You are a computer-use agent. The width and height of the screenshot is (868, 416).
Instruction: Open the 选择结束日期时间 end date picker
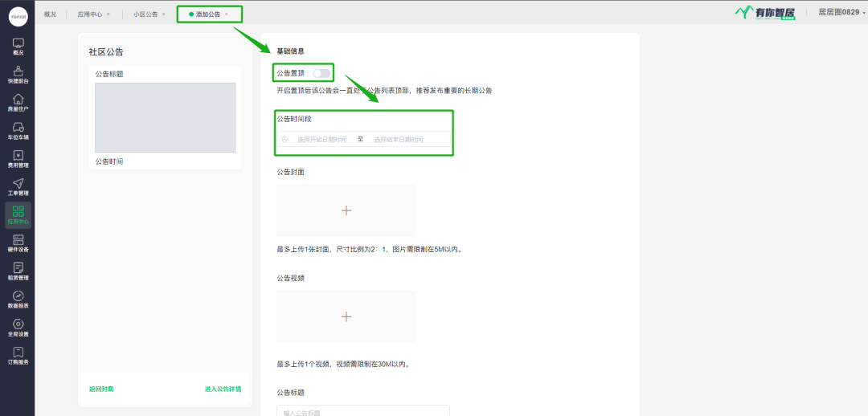pos(398,140)
